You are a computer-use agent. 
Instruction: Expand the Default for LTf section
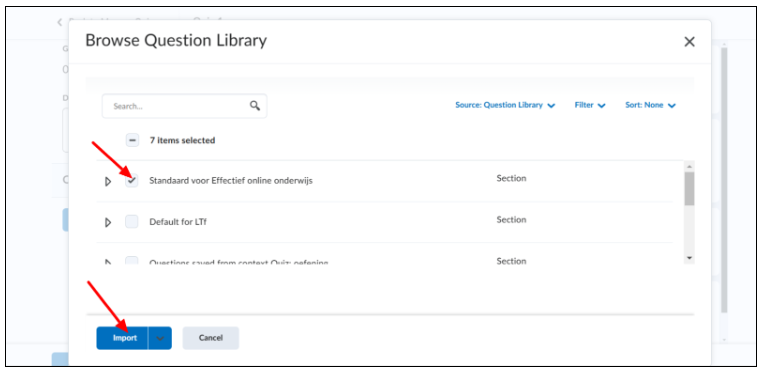pos(108,223)
